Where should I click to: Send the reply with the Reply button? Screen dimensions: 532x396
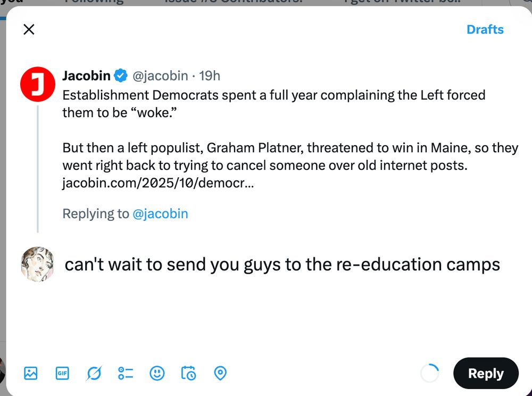click(486, 373)
